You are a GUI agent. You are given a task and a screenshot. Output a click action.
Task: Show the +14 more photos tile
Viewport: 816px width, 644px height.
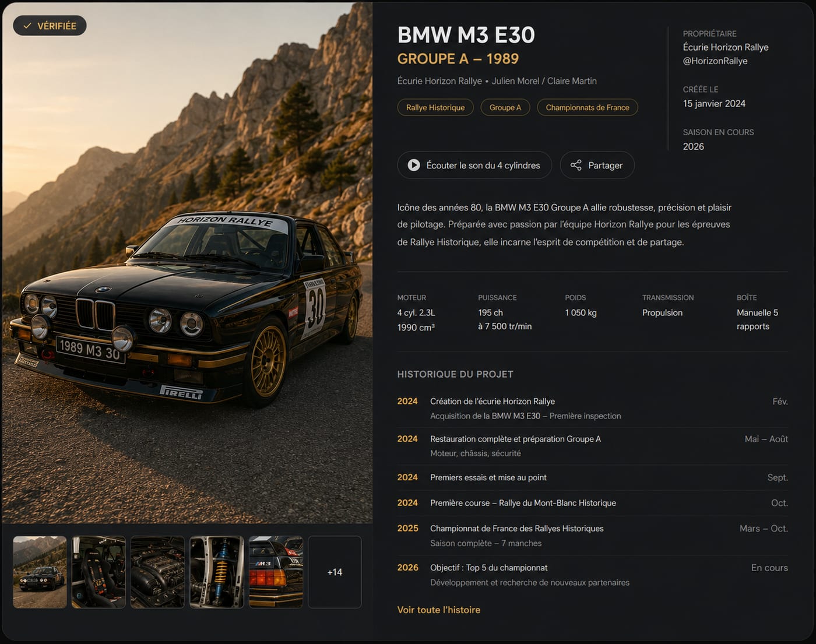335,572
